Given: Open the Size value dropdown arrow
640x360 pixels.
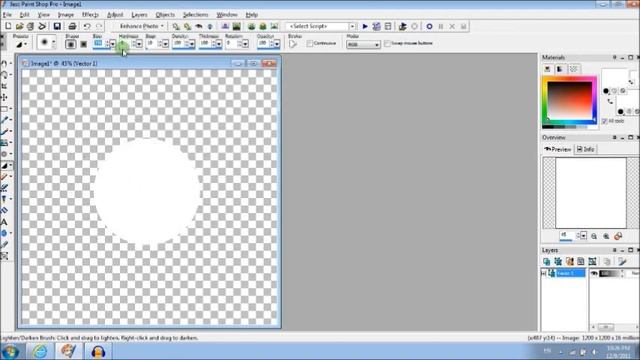Looking at the screenshot, I should point(113,44).
